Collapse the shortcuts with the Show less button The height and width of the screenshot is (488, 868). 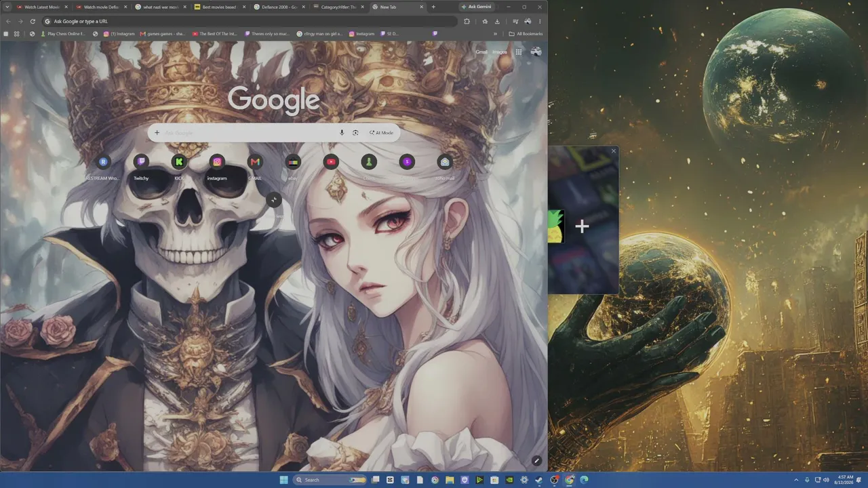[x=274, y=199]
